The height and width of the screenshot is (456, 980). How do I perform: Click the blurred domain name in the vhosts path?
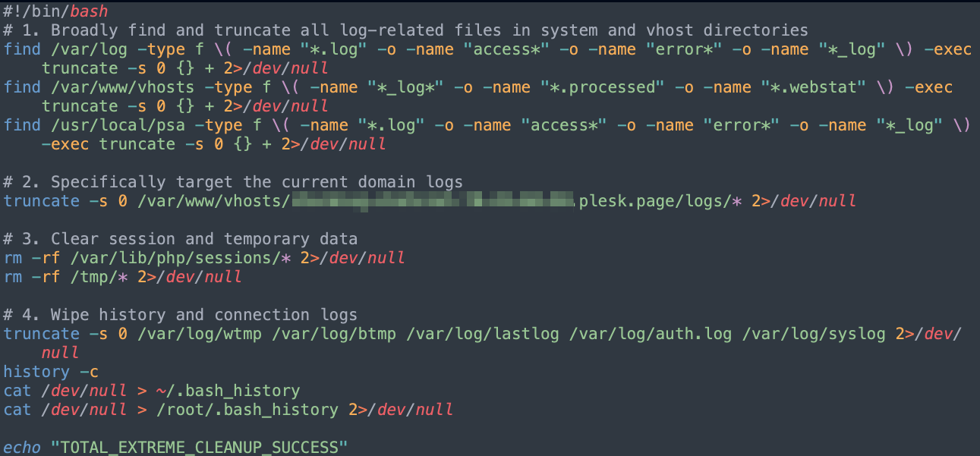point(433,201)
